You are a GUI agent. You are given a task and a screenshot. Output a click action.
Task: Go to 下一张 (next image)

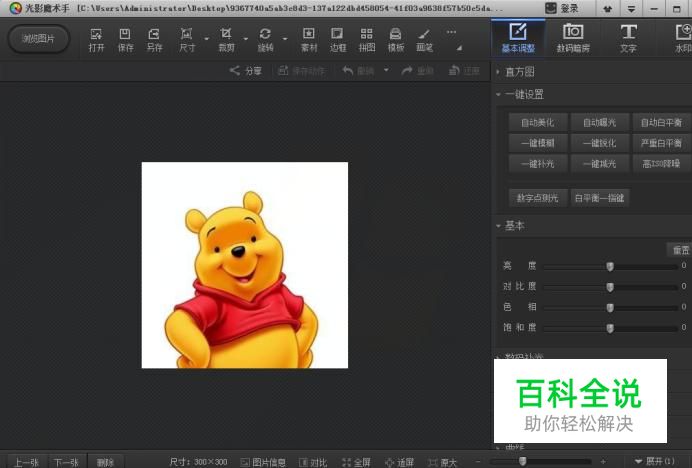pyautogui.click(x=66, y=462)
